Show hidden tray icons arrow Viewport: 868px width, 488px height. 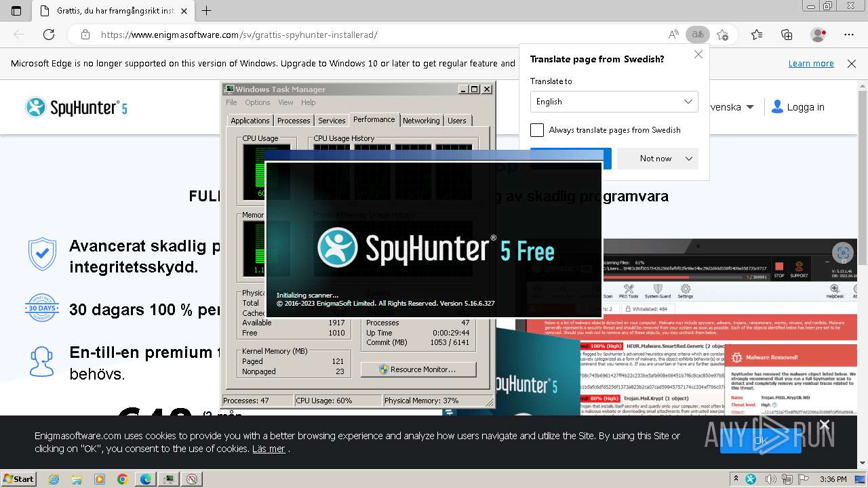736,479
